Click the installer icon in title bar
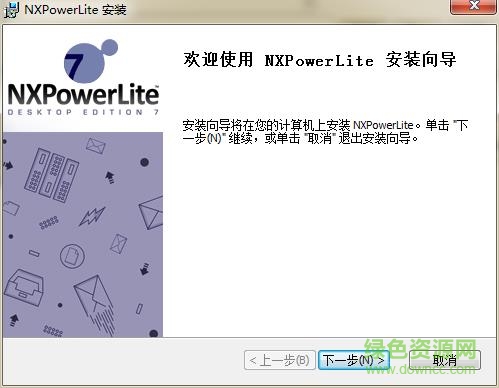This screenshot has width=499, height=388. (x=11, y=10)
